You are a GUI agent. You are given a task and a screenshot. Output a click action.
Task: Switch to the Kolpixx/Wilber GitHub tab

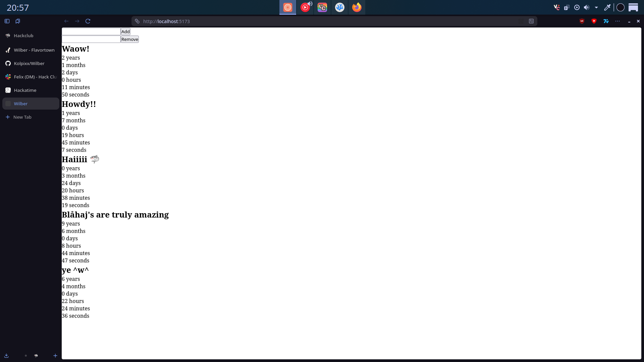click(29, 63)
